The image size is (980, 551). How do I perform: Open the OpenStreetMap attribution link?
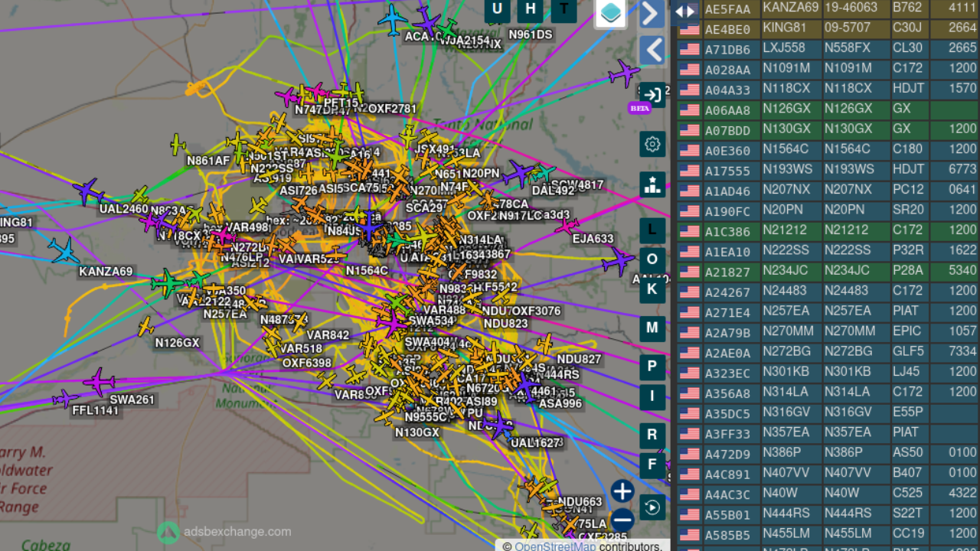[x=554, y=546]
